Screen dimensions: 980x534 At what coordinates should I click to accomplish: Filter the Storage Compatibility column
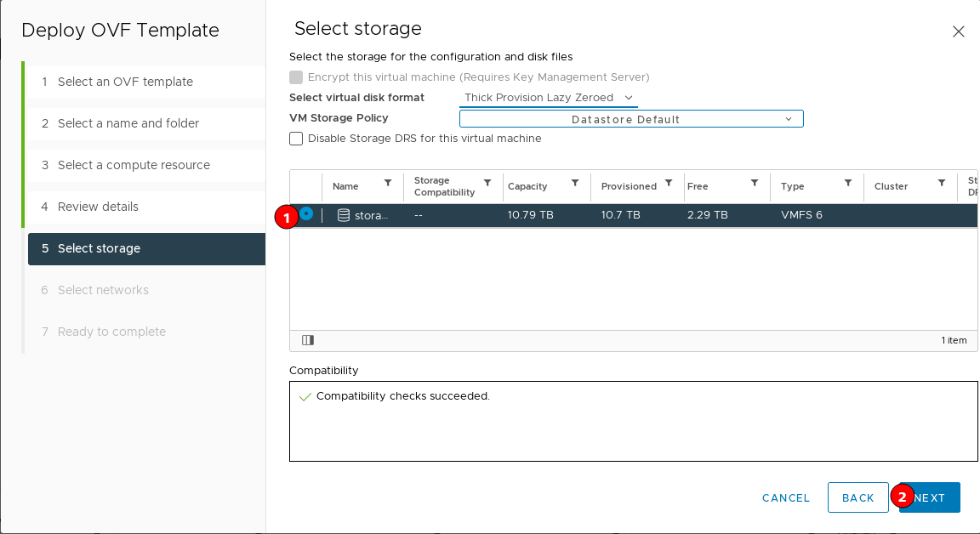[x=487, y=183]
